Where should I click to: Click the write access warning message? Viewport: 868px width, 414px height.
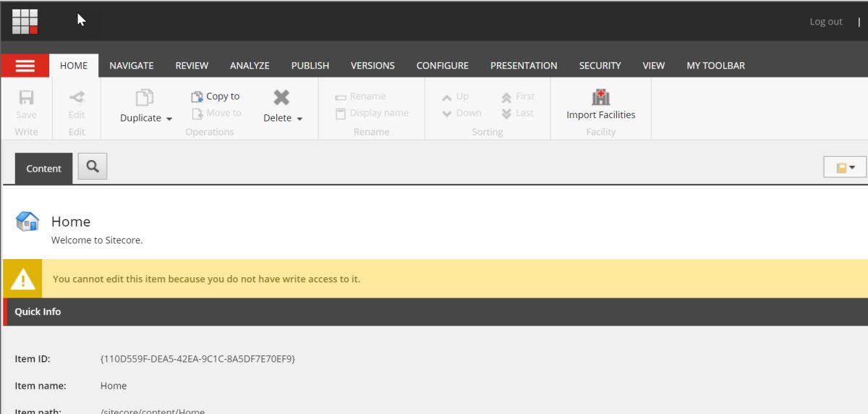click(206, 279)
